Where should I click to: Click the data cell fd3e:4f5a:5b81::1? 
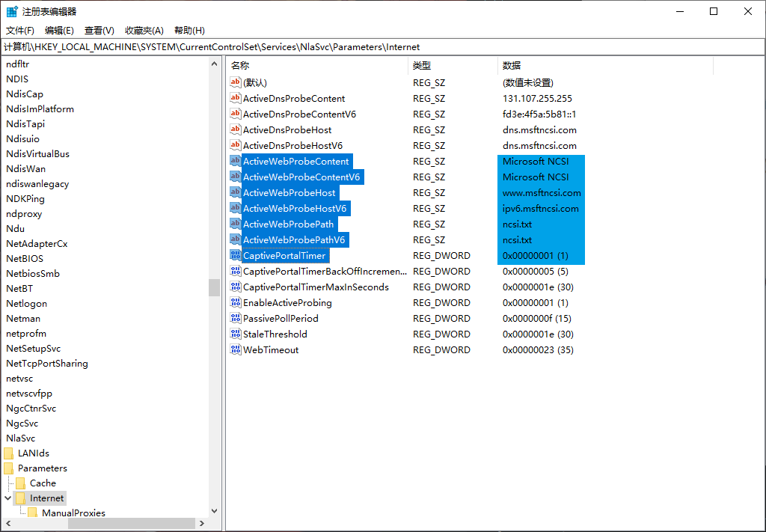[x=539, y=114]
